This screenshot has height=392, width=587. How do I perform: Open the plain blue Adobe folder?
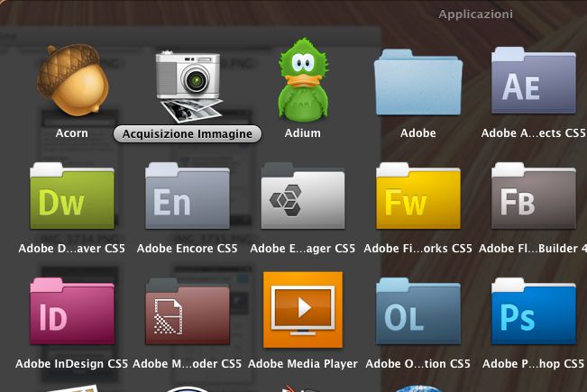pyautogui.click(x=418, y=82)
